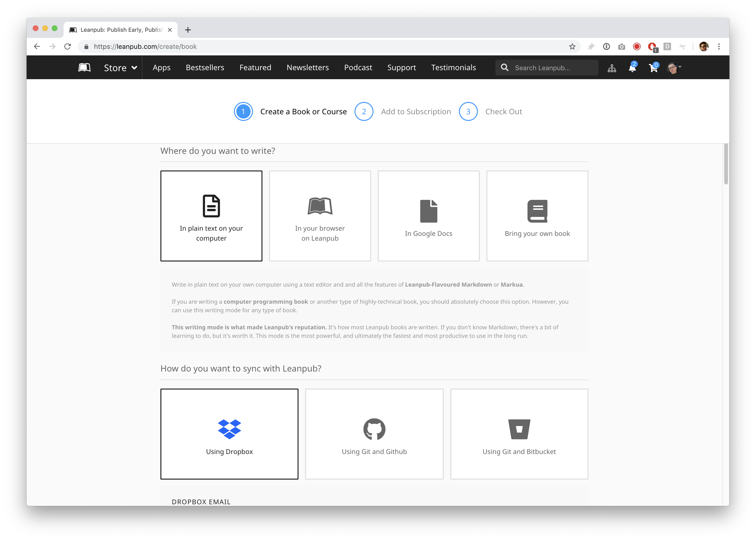Screen dimensions: 756x541
Task: Click the DROPBOX EMAIL label
Action: tap(201, 502)
